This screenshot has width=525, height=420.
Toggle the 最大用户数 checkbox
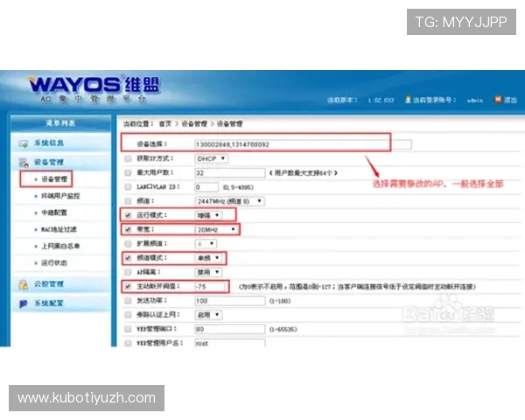point(128,172)
